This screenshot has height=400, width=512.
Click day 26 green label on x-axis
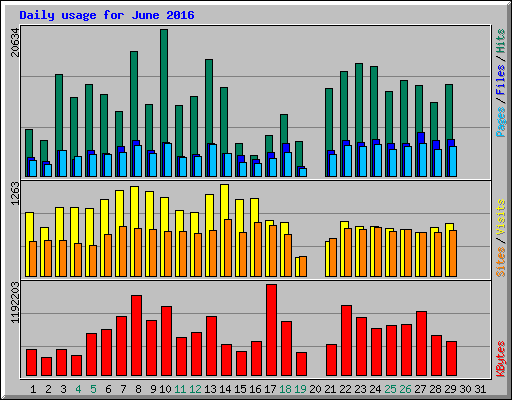pyautogui.click(x=405, y=389)
